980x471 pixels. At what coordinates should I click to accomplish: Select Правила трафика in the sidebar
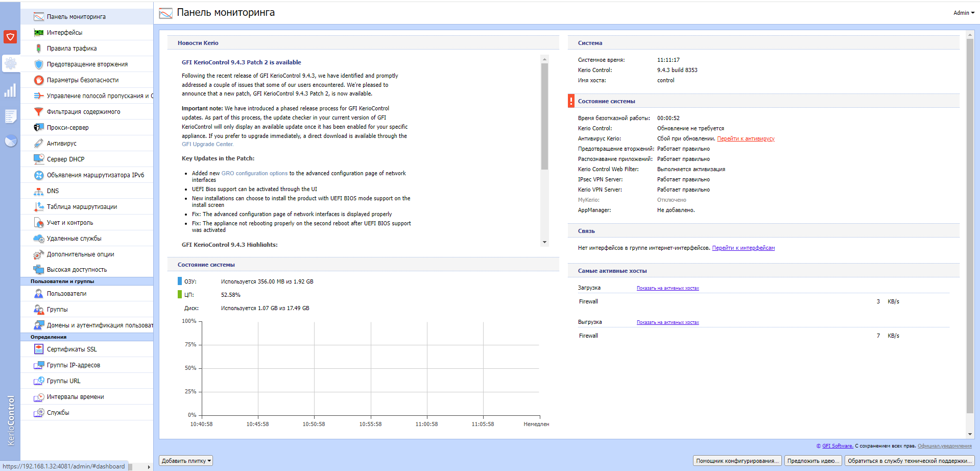coord(71,49)
